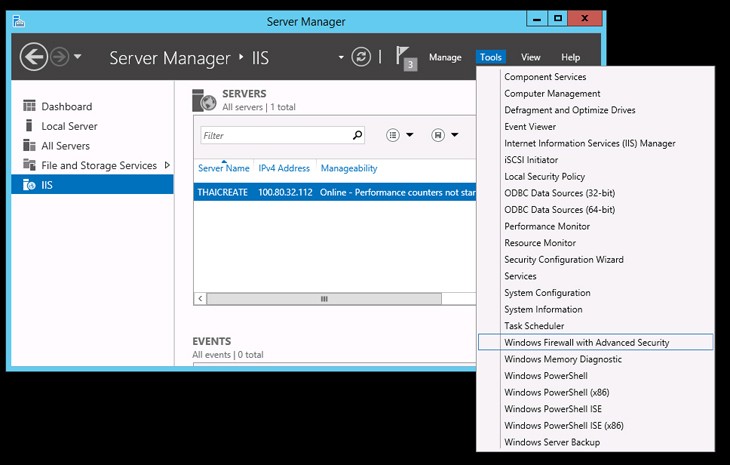Click the All Servers sidebar icon
The image size is (730, 465).
click(x=29, y=145)
